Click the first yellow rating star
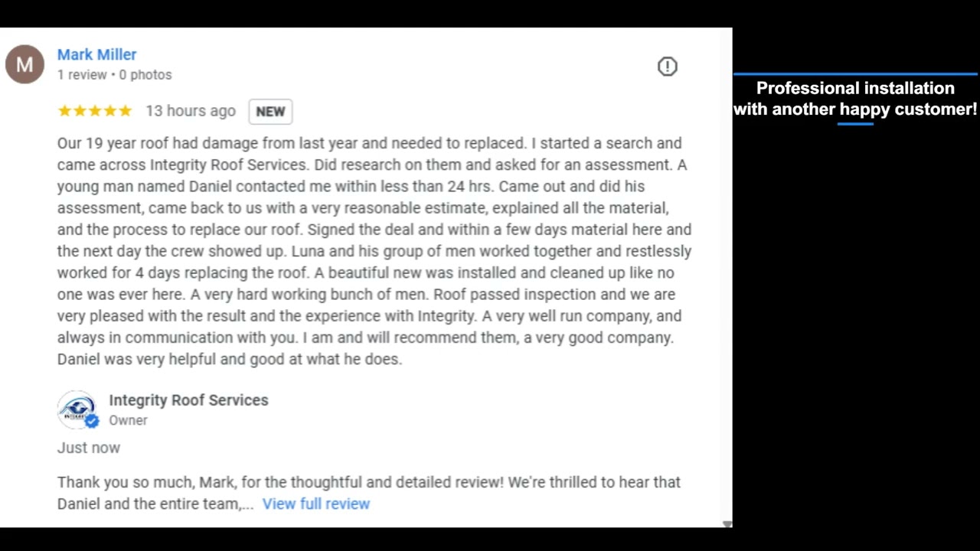The image size is (980, 551). pyautogui.click(x=64, y=111)
